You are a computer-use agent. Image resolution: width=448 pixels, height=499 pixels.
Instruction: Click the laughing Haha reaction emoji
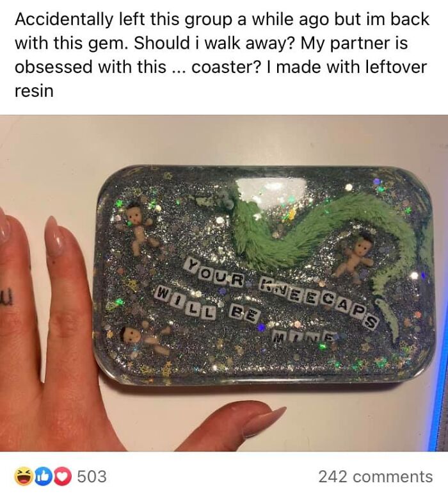click(24, 477)
